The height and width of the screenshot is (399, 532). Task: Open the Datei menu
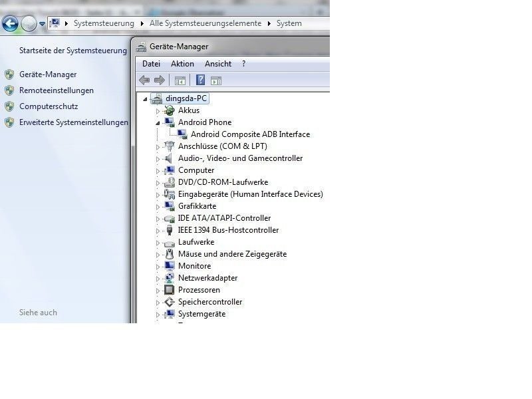[x=152, y=64]
